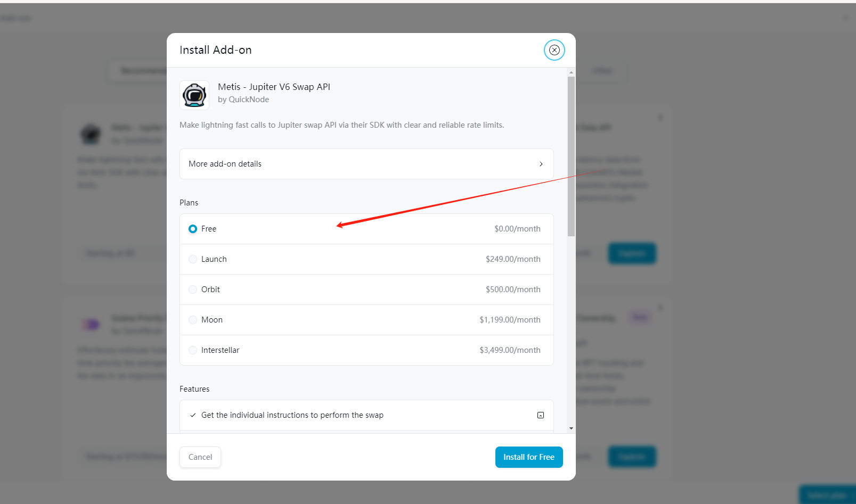
Task: Click the Explore button of the lower background card
Action: tap(632, 457)
